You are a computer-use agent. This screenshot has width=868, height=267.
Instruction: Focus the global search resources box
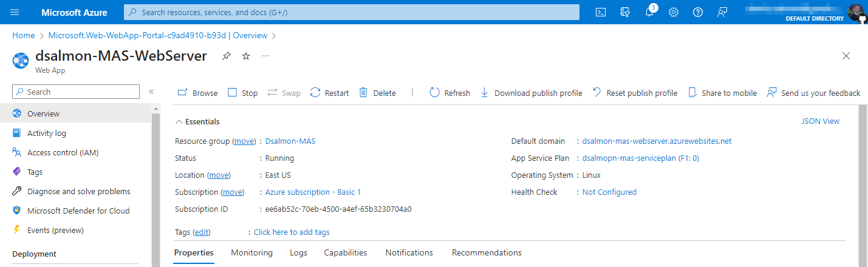tap(350, 12)
